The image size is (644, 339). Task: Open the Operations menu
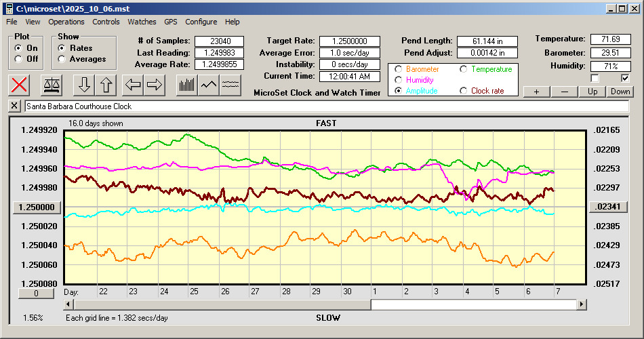[66, 22]
